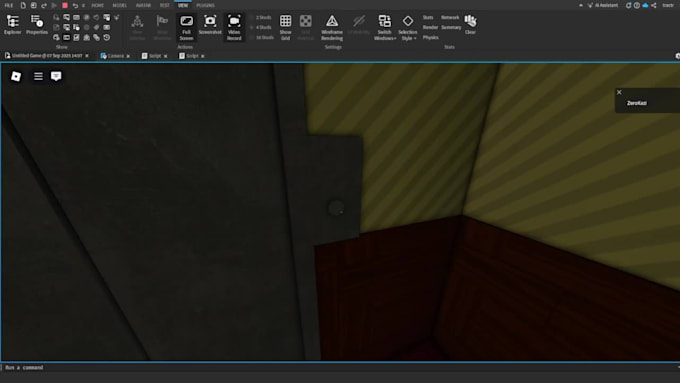Switch to the TEST ribbon tab
The height and width of the screenshot is (383, 680).
click(x=164, y=5)
